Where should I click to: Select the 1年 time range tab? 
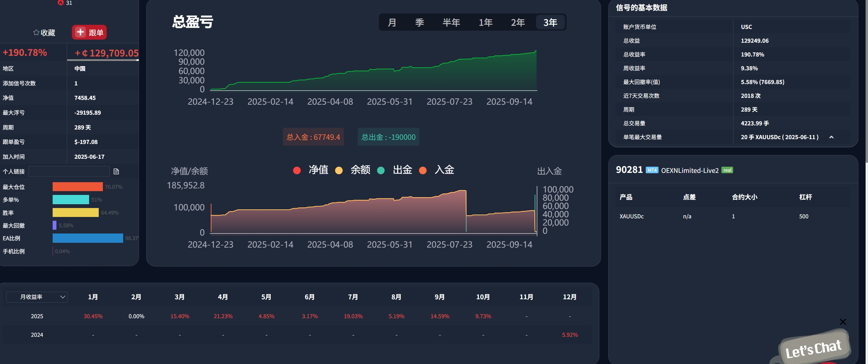click(x=485, y=22)
